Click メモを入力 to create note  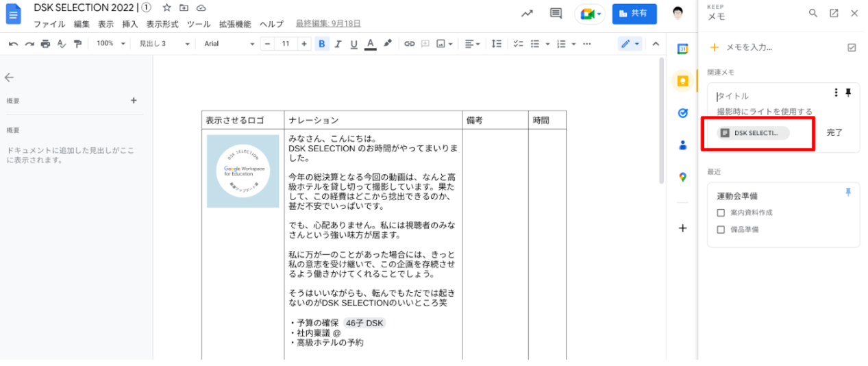click(x=749, y=47)
